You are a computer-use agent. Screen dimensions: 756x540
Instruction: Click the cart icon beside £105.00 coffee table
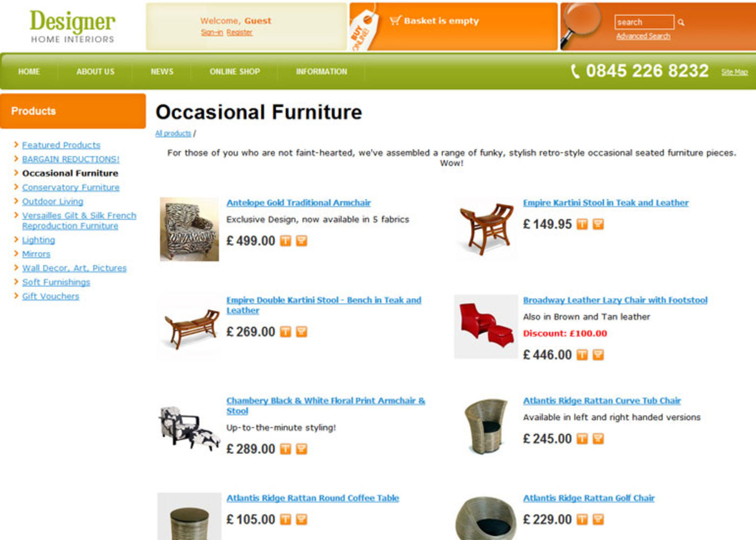click(x=302, y=519)
